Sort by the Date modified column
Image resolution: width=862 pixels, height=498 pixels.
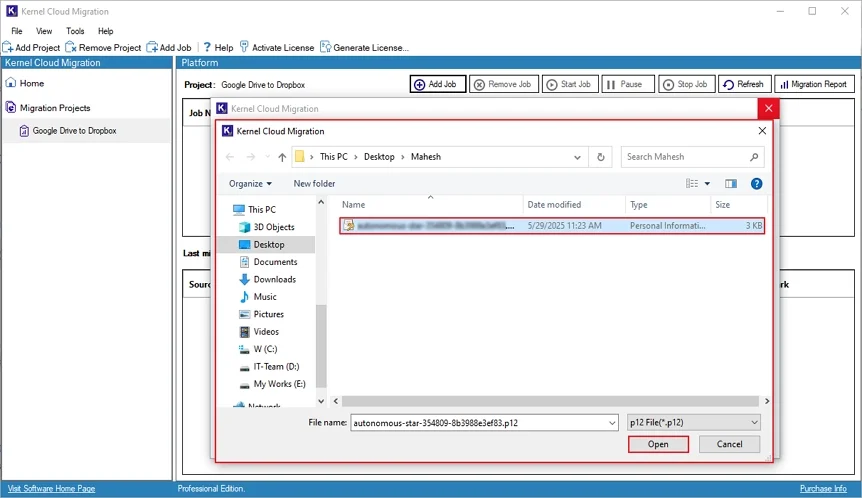point(574,204)
